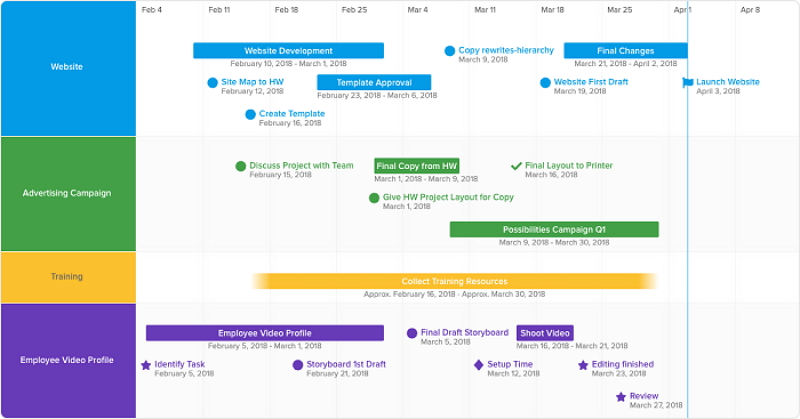Click the Shoot Video task bar
This screenshot has height=419, width=800.
click(x=545, y=333)
